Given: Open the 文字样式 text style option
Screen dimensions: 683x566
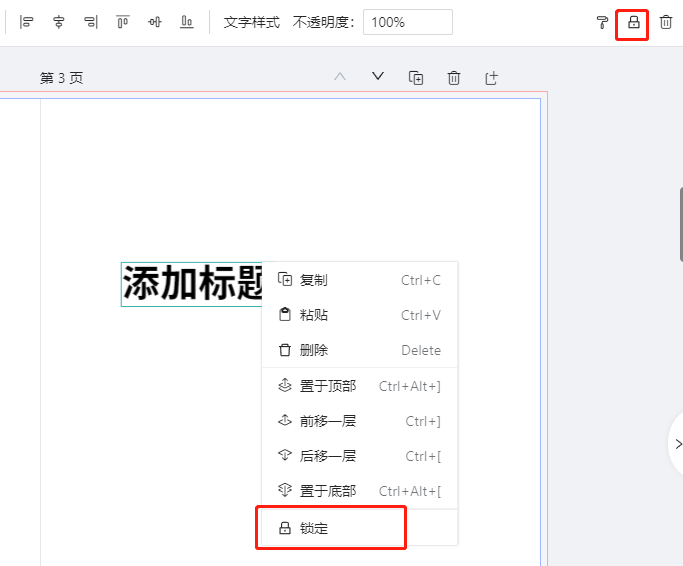Looking at the screenshot, I should coord(251,22).
